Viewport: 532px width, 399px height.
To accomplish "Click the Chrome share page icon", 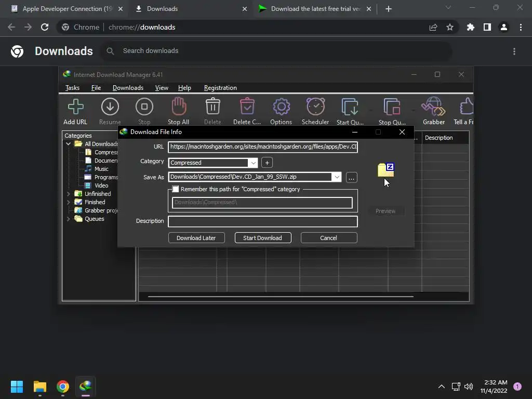I will [433, 27].
